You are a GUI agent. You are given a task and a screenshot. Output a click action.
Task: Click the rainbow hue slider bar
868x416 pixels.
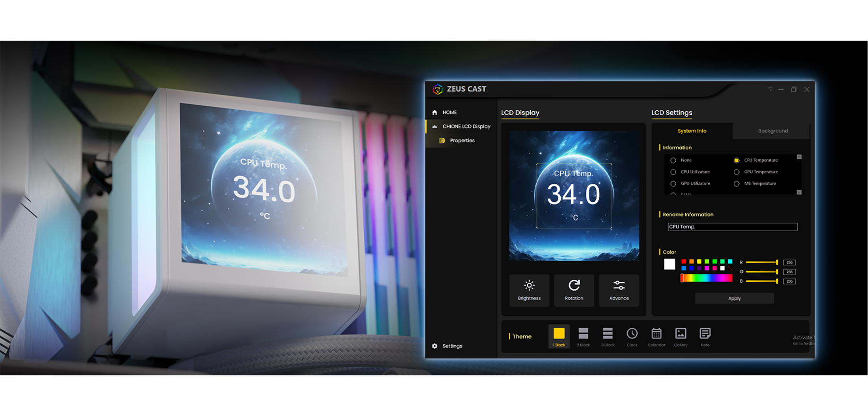[x=706, y=278]
